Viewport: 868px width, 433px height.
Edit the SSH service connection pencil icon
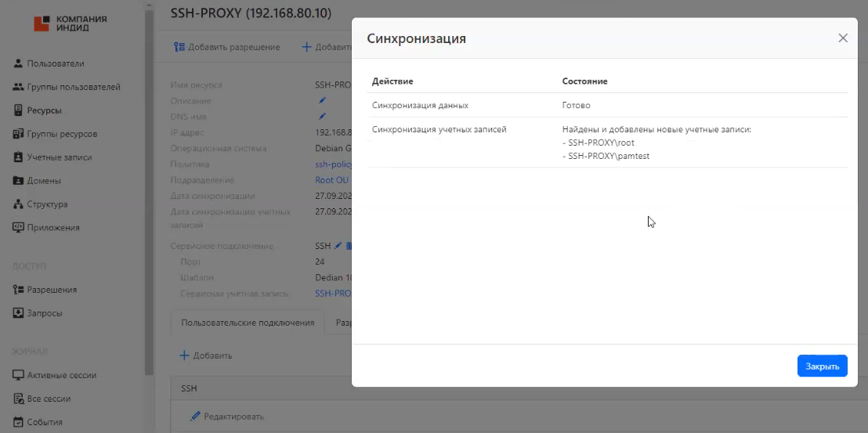point(338,246)
